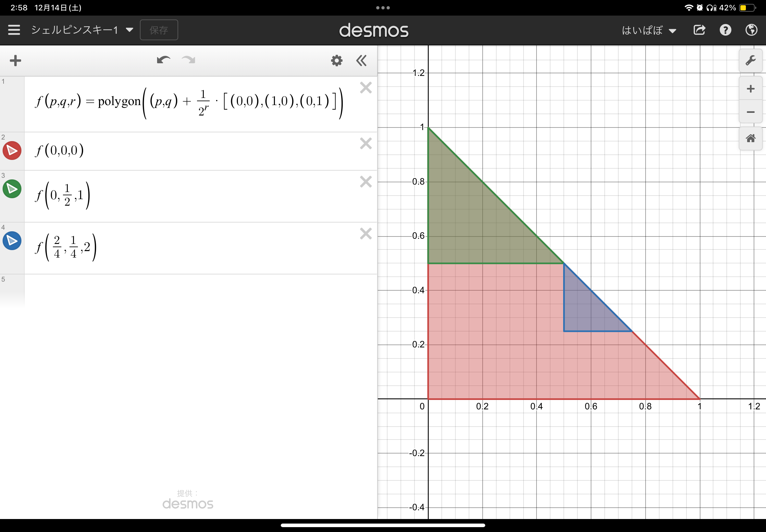This screenshot has width=766, height=532.
Task: Reset the graph to default home view
Action: [x=751, y=138]
